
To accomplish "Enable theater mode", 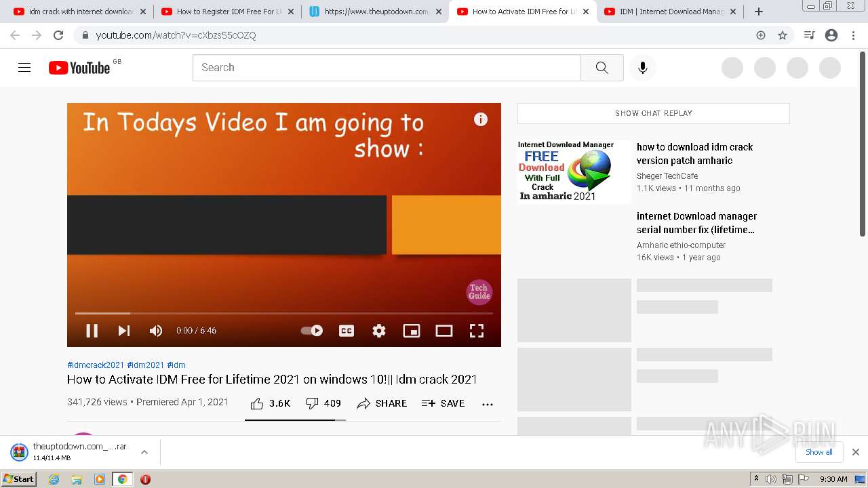I will [444, 331].
